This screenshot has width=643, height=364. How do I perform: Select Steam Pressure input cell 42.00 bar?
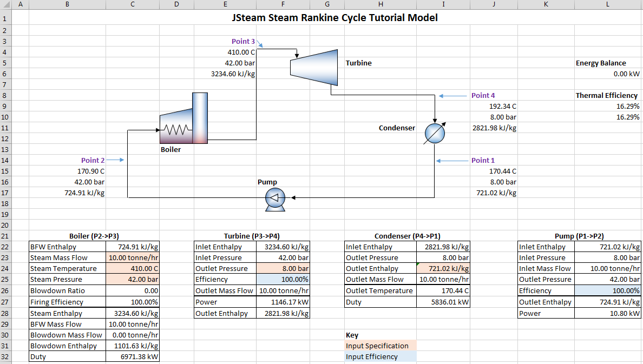click(x=133, y=280)
